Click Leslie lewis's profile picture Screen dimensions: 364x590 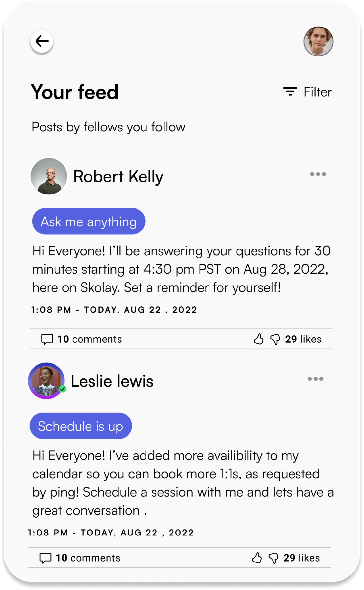47,380
